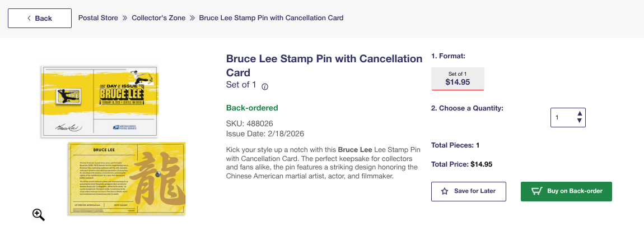The height and width of the screenshot is (230, 644).
Task: Click the info icon beside Set of 1
Action: pos(265,86)
